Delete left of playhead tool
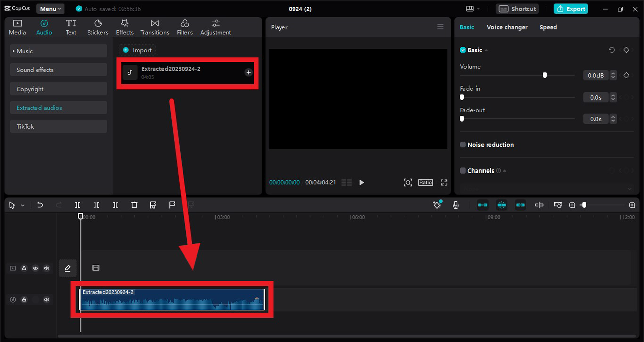The height and width of the screenshot is (342, 644). [x=97, y=205]
